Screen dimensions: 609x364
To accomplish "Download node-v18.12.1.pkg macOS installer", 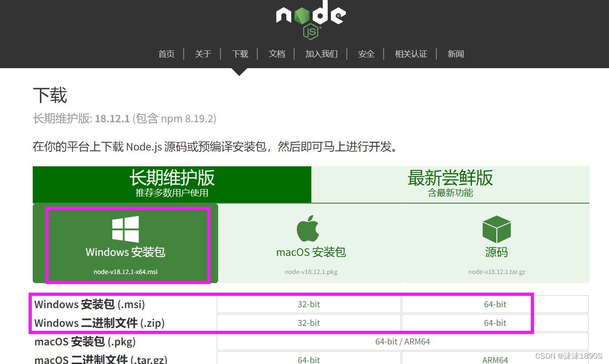I will (x=311, y=244).
